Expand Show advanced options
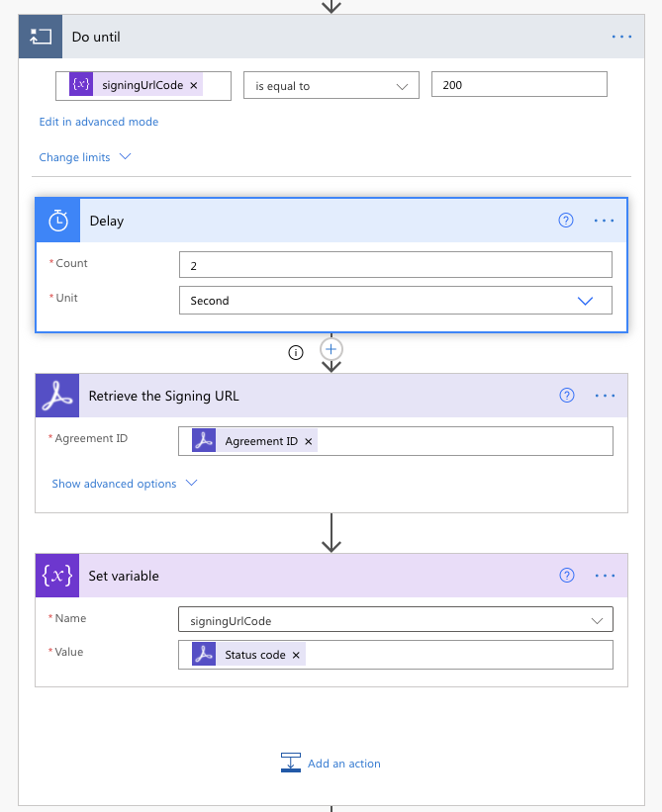Image resolution: width=662 pixels, height=812 pixels. 125,484
